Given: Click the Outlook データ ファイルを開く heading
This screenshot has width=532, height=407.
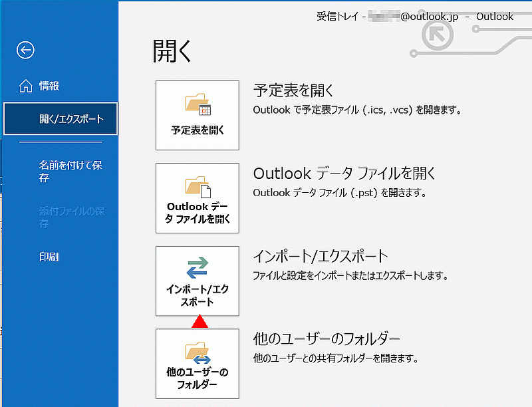Looking at the screenshot, I should (344, 173).
